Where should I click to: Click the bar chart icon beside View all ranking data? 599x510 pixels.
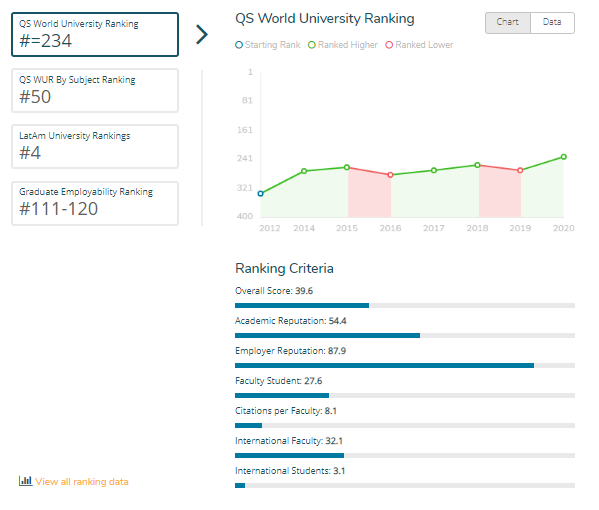(x=25, y=481)
